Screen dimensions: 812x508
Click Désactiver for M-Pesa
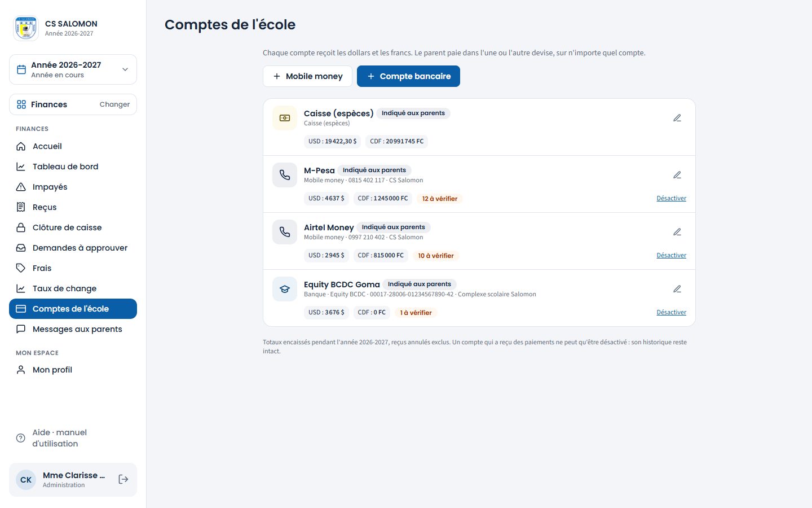click(x=672, y=198)
